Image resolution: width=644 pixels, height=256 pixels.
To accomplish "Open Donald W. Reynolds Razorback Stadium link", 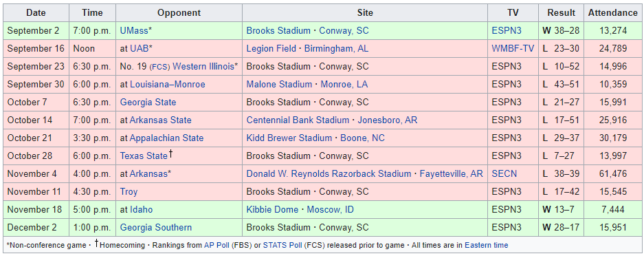I will [329, 174].
